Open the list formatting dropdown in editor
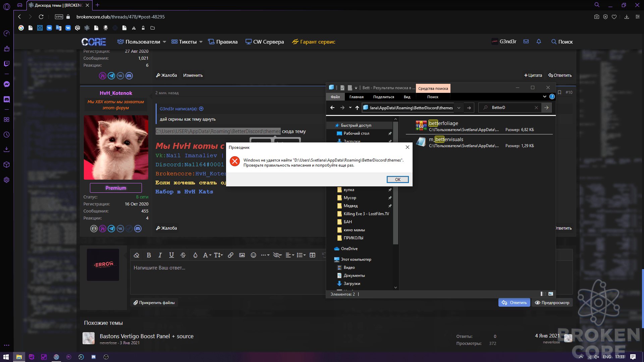This screenshot has height=362, width=644. (301, 255)
